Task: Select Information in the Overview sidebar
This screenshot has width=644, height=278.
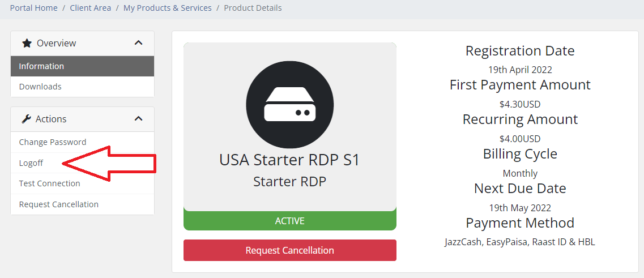Action: pos(82,66)
